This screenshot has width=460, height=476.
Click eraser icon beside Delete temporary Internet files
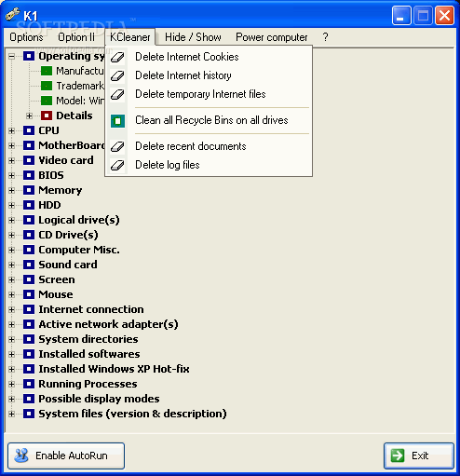117,94
